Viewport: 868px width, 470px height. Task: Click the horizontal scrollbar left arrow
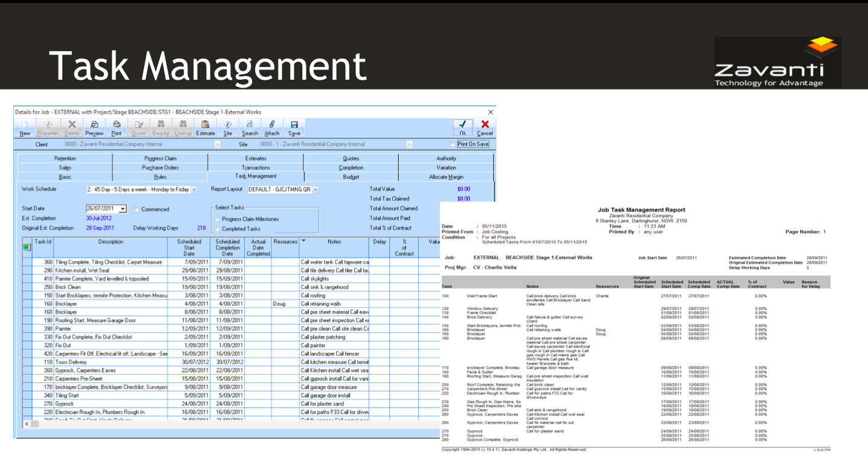26,424
